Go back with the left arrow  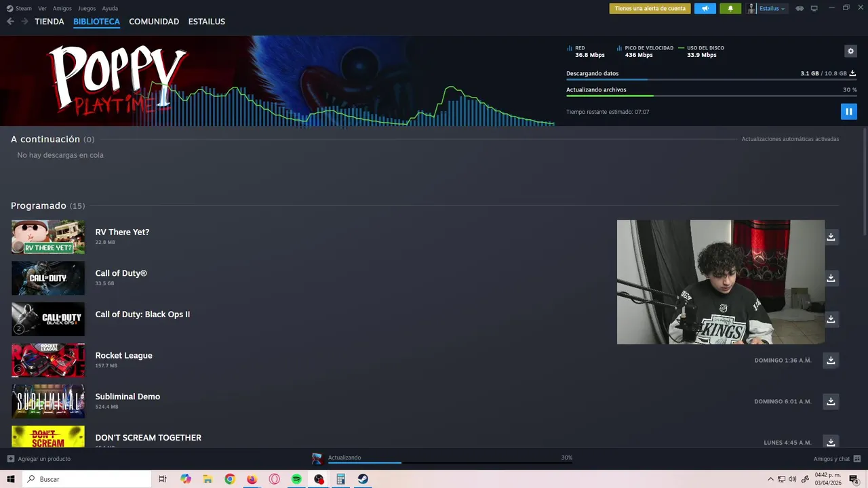point(10,22)
